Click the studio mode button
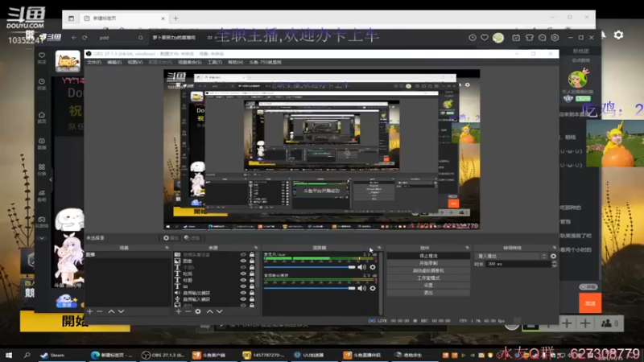Image resolution: width=644 pixels, height=362 pixels. 428,278
